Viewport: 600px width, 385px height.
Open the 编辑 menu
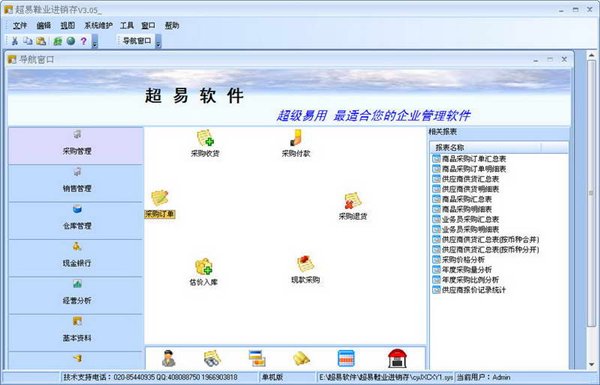tap(44, 26)
